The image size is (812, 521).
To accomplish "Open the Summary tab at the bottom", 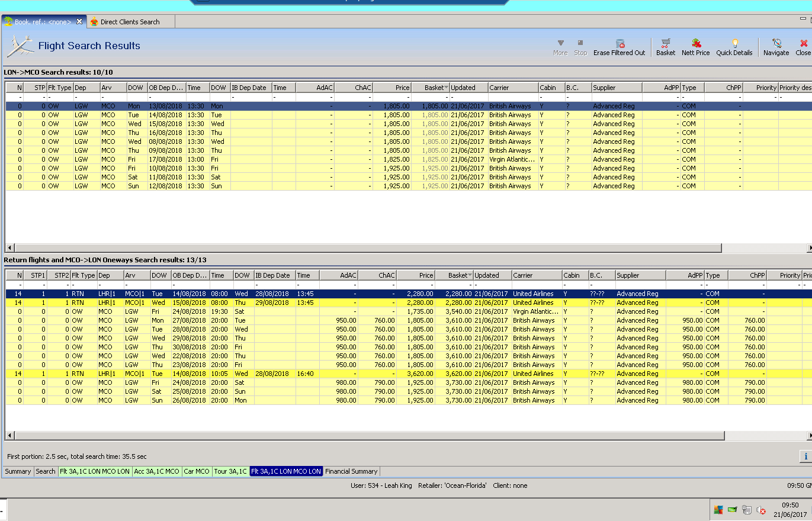I will pyautogui.click(x=18, y=471).
